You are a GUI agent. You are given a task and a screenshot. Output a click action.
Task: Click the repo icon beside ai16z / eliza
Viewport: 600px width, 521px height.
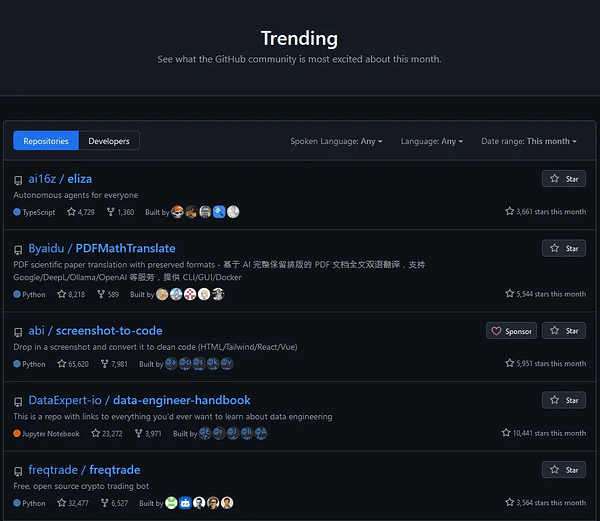(18, 180)
